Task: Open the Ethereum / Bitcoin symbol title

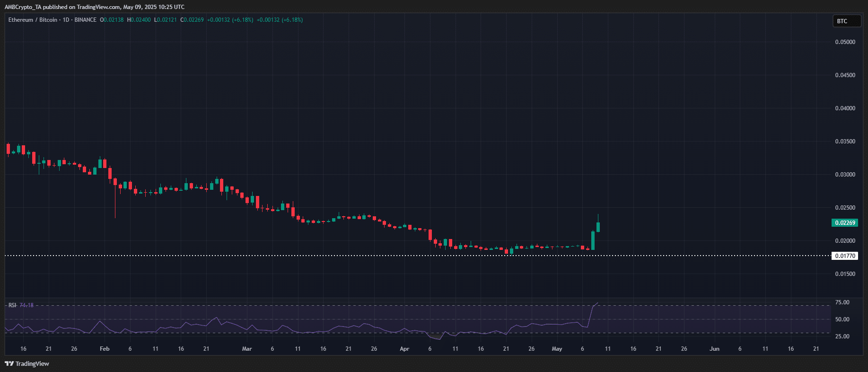Action: 33,20
